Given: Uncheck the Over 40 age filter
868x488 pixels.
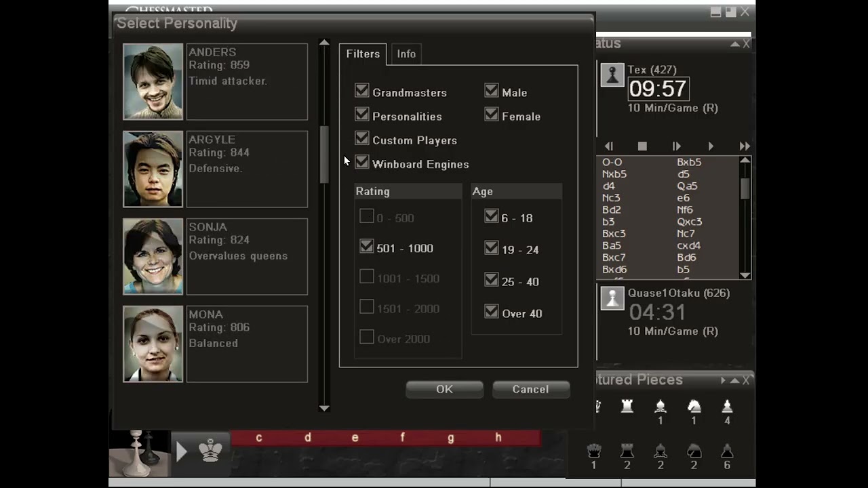Looking at the screenshot, I should pyautogui.click(x=492, y=312).
